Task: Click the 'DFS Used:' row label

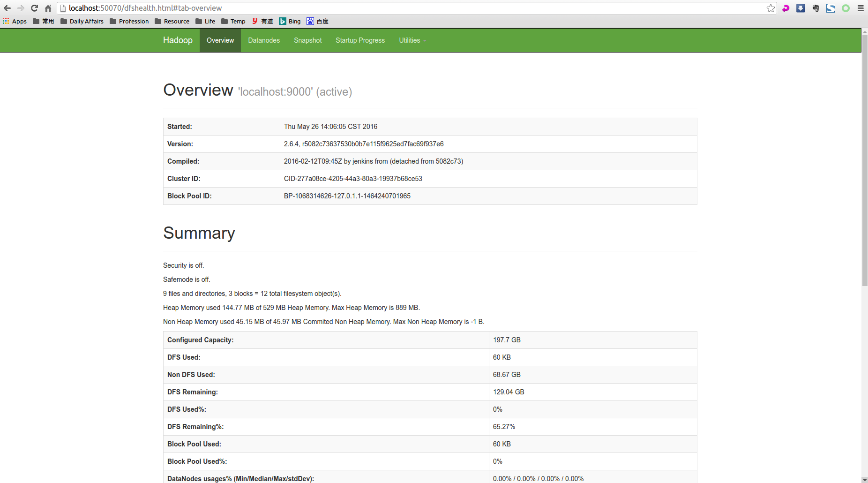Action: (x=184, y=357)
